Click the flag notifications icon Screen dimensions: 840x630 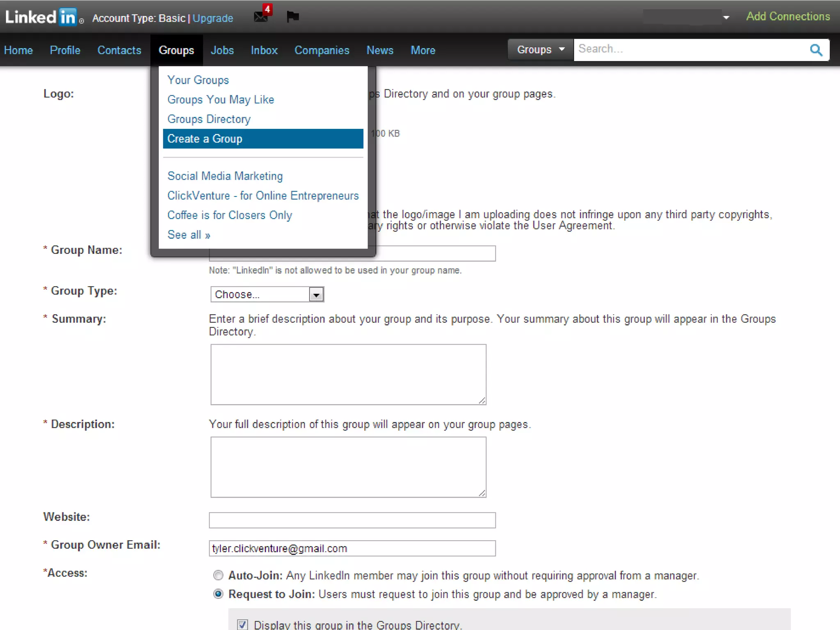point(292,16)
